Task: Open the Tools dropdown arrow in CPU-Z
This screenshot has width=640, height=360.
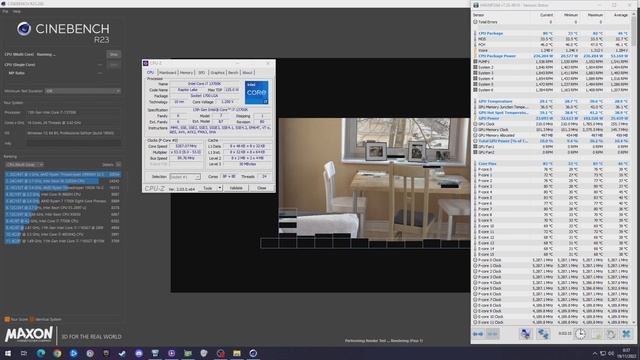Action: click(220, 188)
